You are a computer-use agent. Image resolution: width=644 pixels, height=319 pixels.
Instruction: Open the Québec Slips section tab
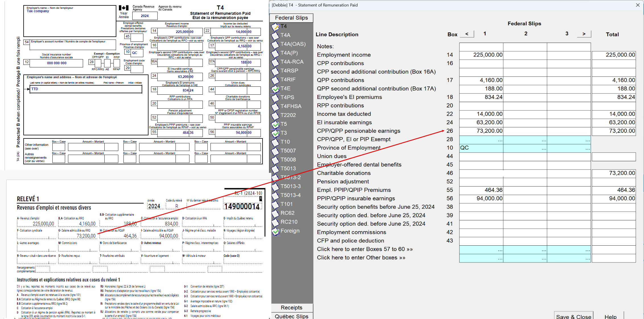pos(292,316)
